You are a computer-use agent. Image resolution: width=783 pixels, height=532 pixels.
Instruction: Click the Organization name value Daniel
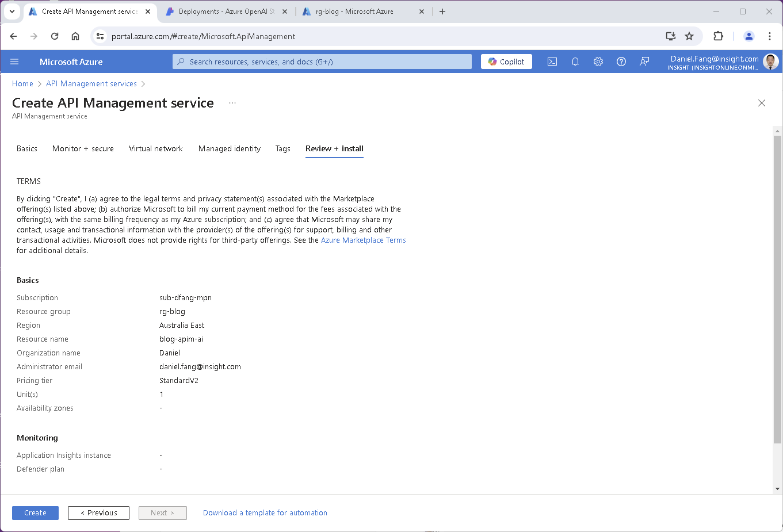pos(170,353)
